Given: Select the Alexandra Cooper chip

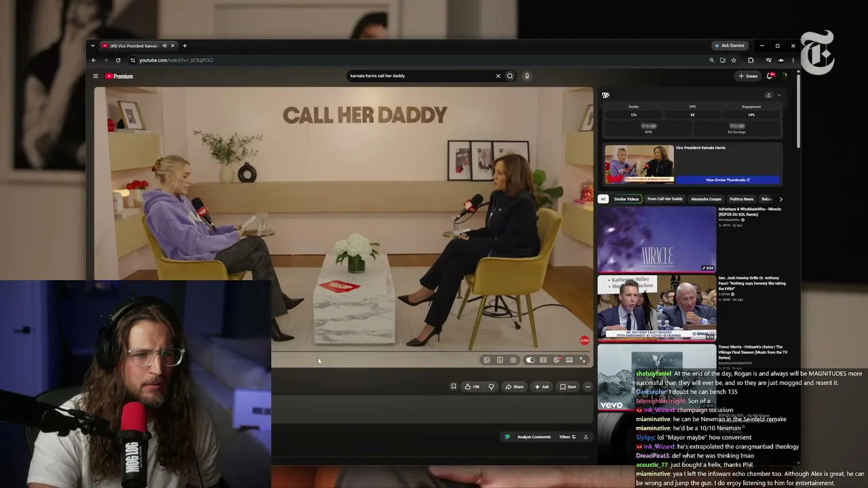Looking at the screenshot, I should (706, 199).
